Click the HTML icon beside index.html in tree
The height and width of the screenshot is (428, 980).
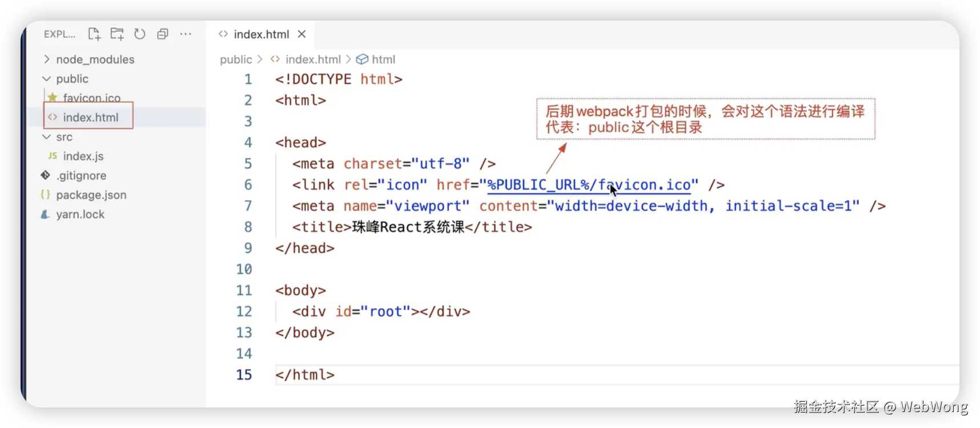53,117
